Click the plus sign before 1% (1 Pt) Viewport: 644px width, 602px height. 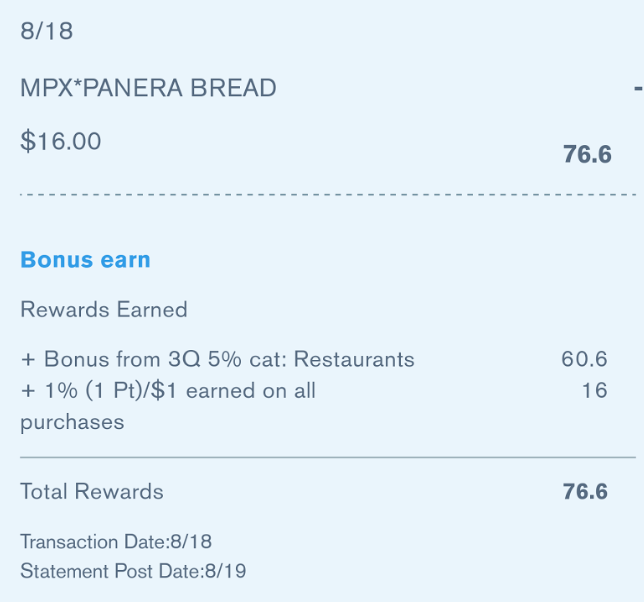coord(28,391)
